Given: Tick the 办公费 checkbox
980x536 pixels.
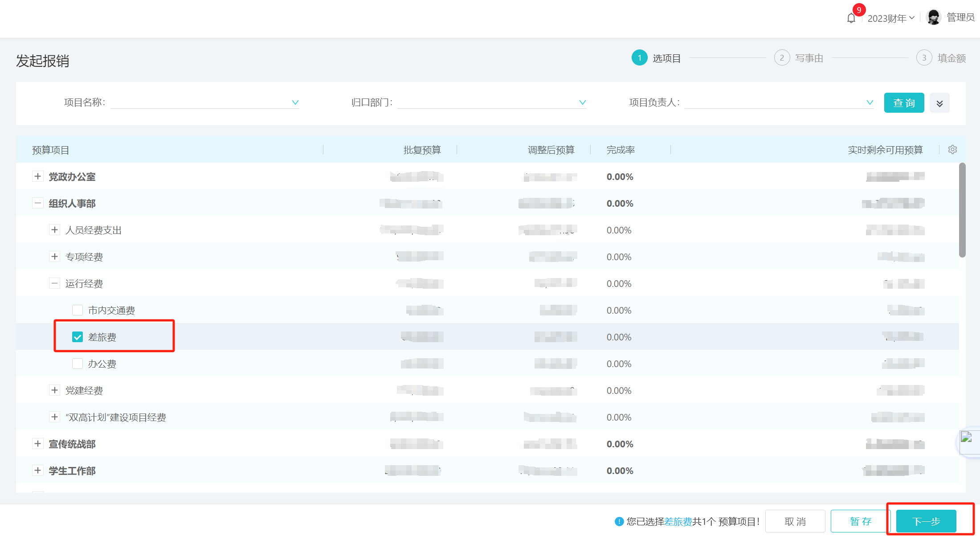Looking at the screenshot, I should pos(78,364).
